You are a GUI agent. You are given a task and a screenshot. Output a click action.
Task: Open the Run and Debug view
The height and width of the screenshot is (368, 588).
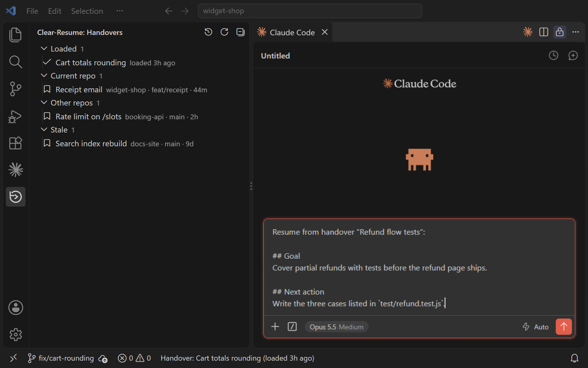(x=15, y=116)
